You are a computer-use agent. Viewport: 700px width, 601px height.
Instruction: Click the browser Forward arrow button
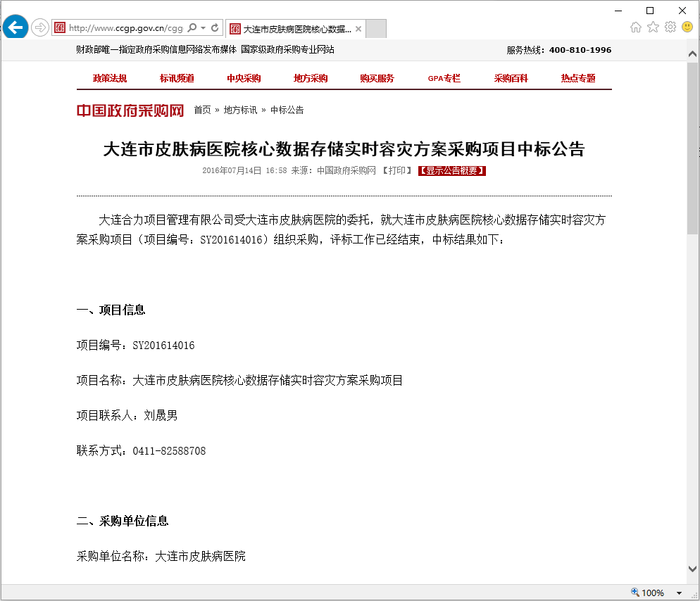coord(40,28)
